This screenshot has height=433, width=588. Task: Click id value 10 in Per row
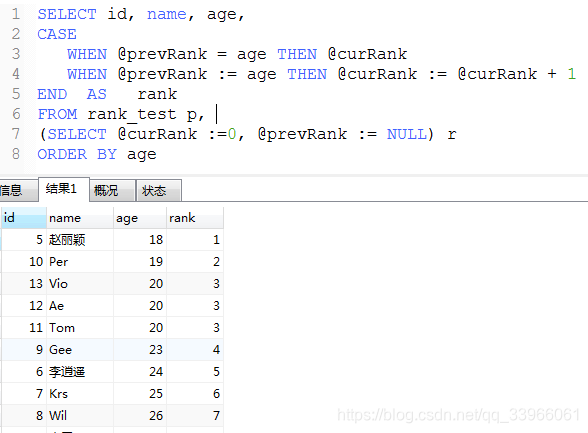(24, 262)
